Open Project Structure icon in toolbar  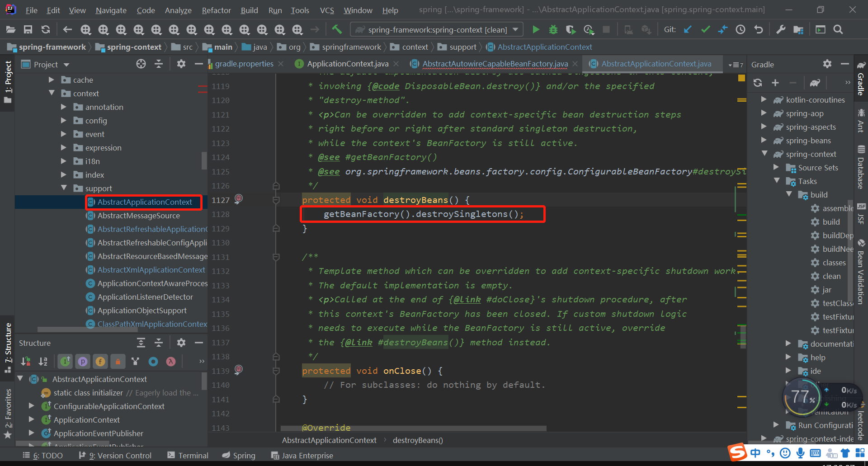pyautogui.click(x=798, y=29)
